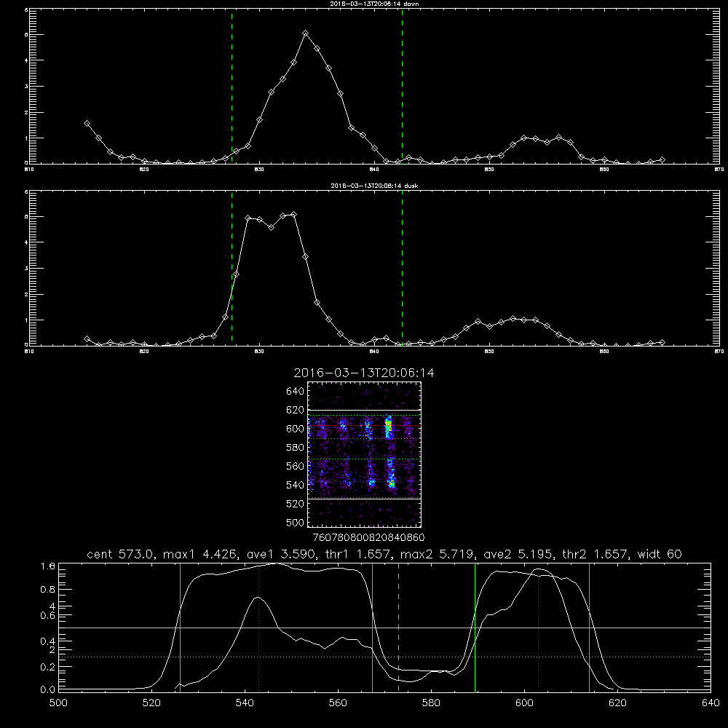Click the brightest green-yellow blob in spectral image
The image size is (728, 728).
click(x=389, y=427)
